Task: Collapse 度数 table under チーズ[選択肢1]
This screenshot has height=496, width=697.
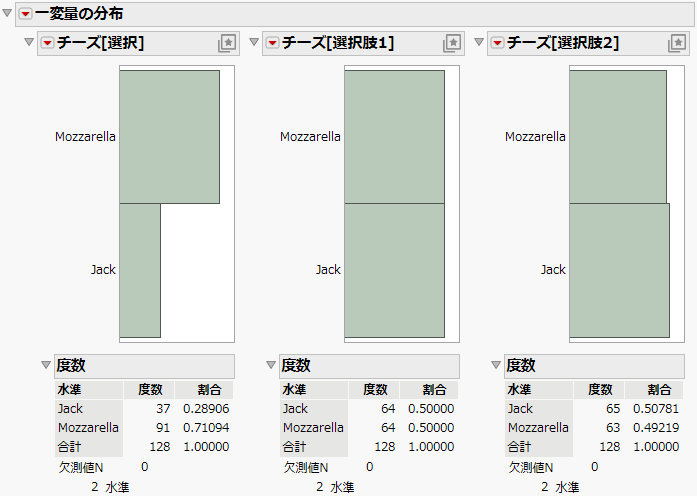Action: pos(271,365)
